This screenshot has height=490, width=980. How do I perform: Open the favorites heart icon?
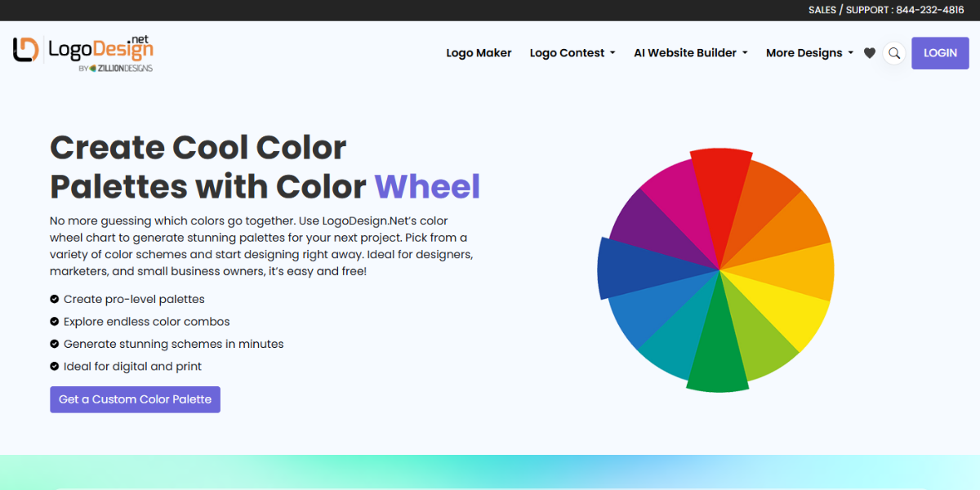pyautogui.click(x=869, y=52)
